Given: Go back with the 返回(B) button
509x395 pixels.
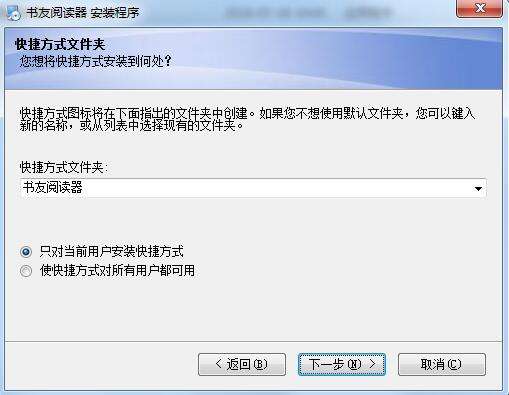Looking at the screenshot, I should 242,364.
